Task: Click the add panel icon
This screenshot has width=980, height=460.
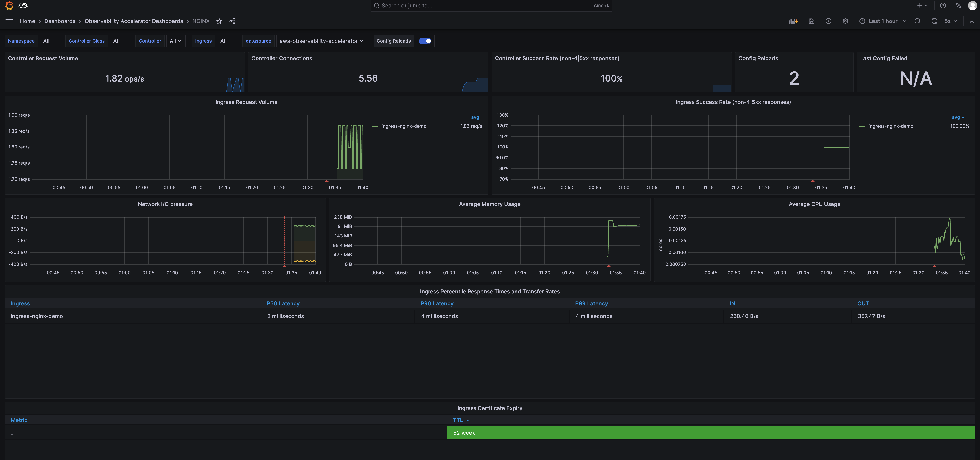Action: (x=793, y=21)
